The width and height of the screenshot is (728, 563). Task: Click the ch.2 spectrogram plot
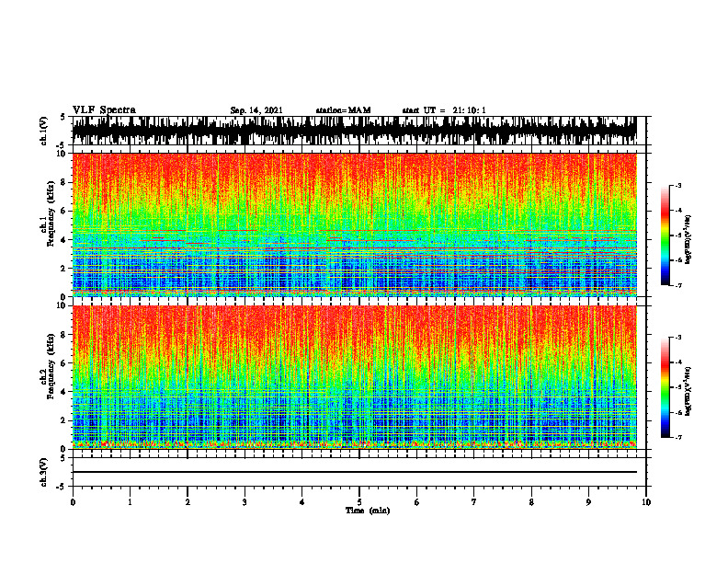(x=354, y=377)
